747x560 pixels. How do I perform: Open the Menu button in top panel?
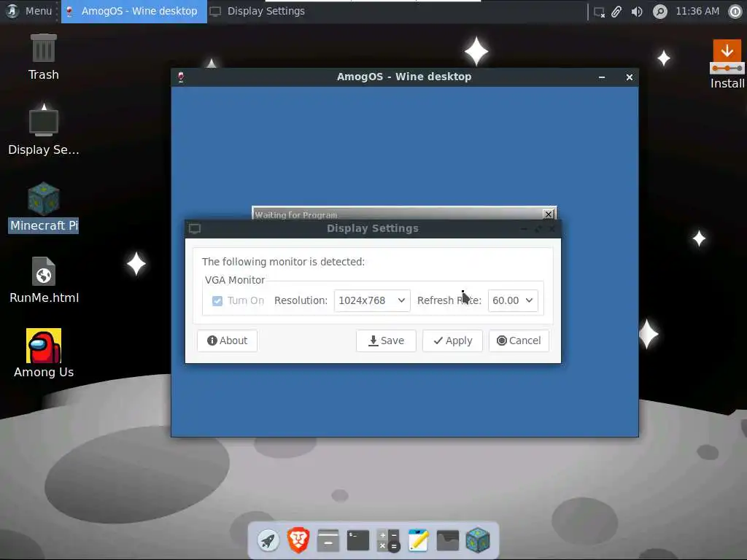tap(29, 12)
